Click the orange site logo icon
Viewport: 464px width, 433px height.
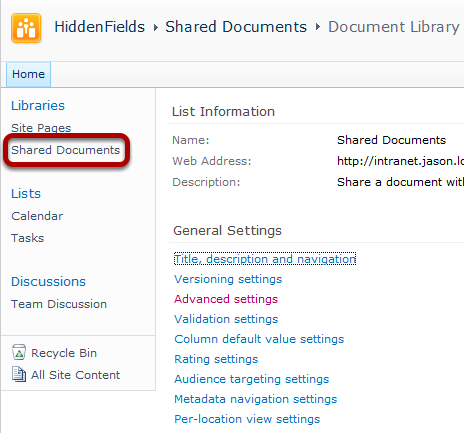(26, 28)
